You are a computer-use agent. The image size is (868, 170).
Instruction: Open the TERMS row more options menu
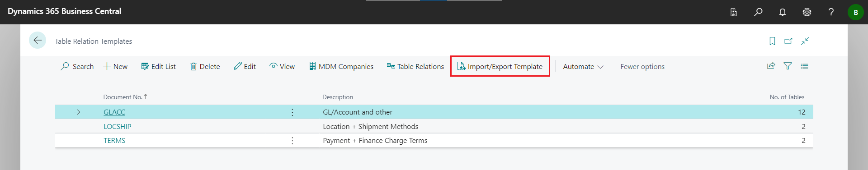(x=292, y=141)
